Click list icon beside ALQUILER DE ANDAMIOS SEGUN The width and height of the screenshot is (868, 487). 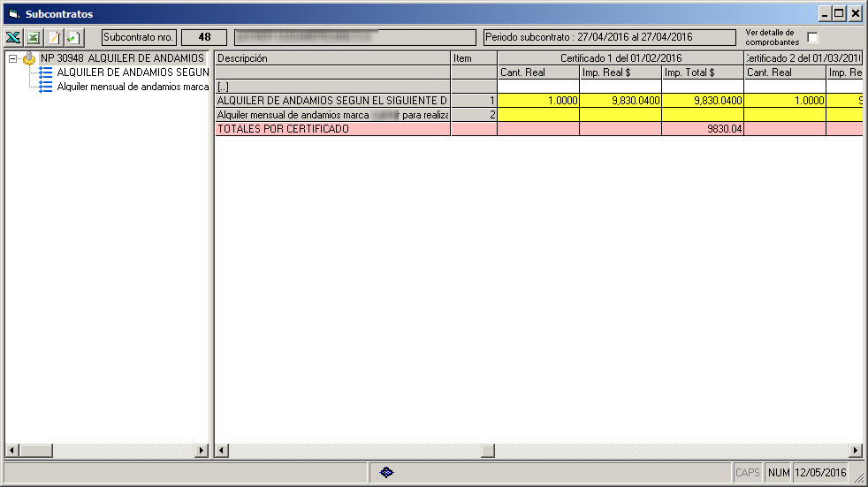46,72
